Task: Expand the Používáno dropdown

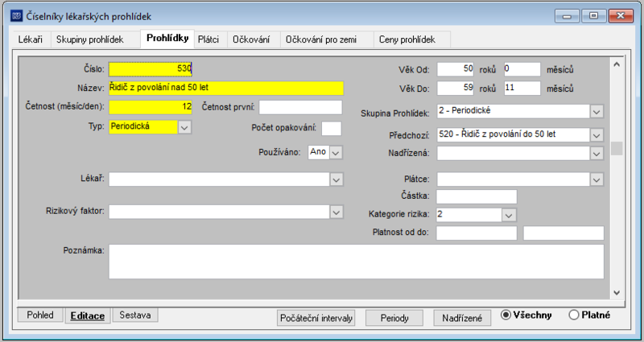Action: pos(336,153)
